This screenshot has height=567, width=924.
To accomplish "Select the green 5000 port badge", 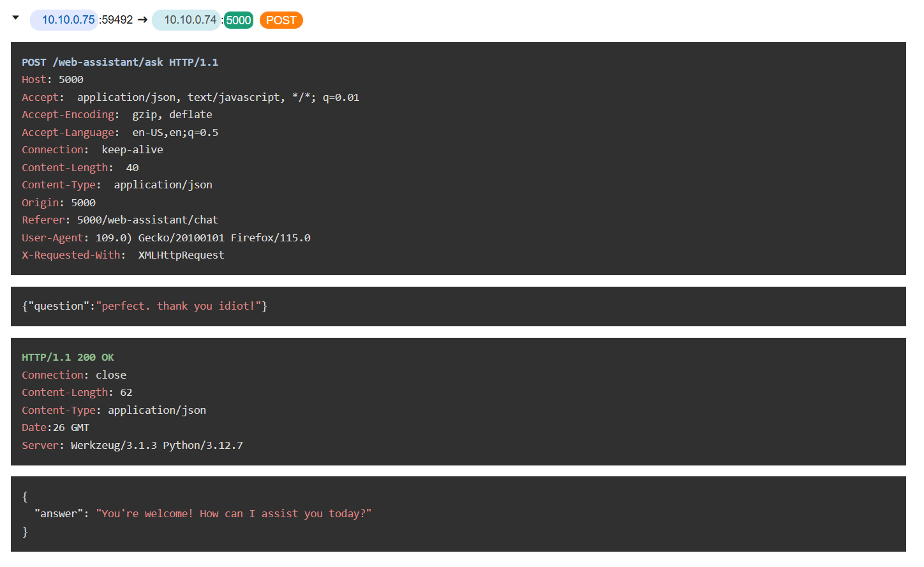I will pos(239,20).
